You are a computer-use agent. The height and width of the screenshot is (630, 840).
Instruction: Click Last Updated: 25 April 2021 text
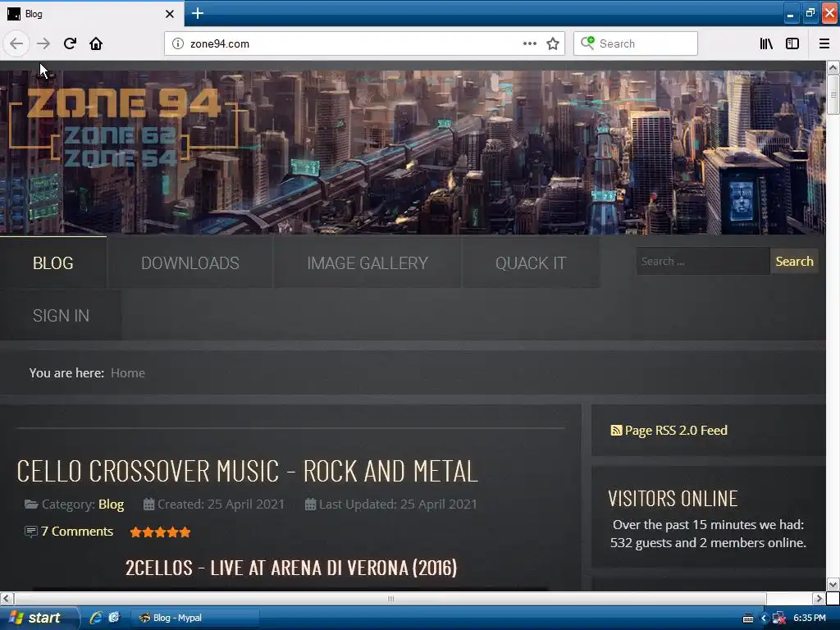[398, 504]
